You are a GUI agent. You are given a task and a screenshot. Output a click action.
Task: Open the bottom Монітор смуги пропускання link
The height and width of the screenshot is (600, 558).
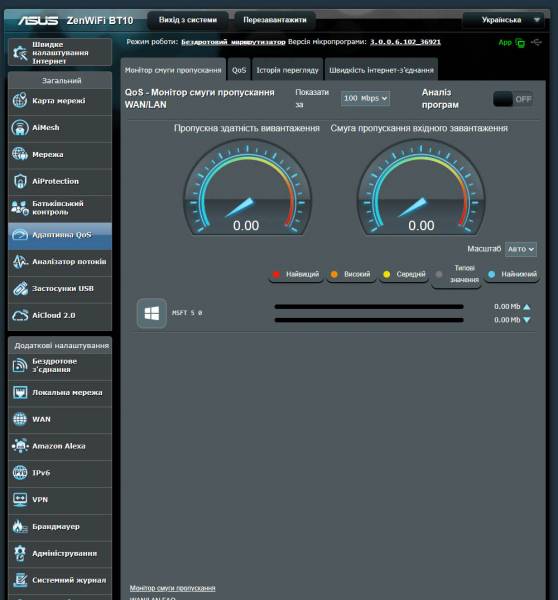[172, 588]
